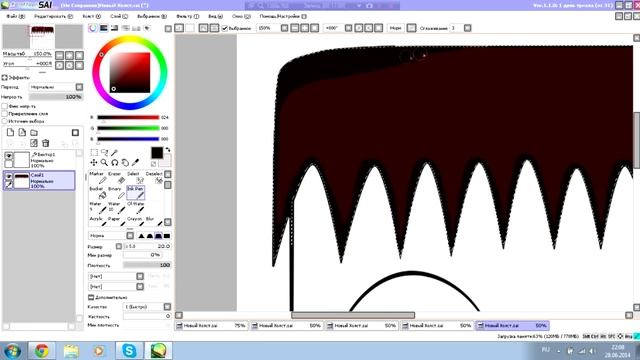
Task: Zoom out in the navigator panel
Action: tap(60, 55)
